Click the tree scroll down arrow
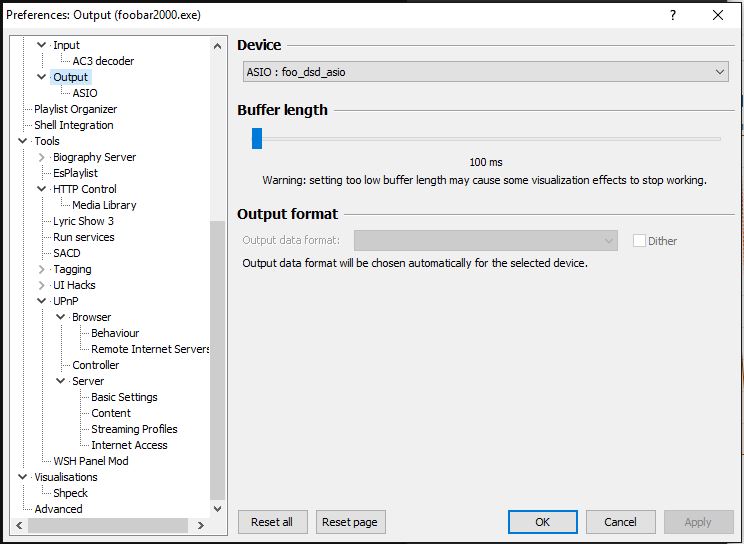744x544 pixels. click(217, 509)
